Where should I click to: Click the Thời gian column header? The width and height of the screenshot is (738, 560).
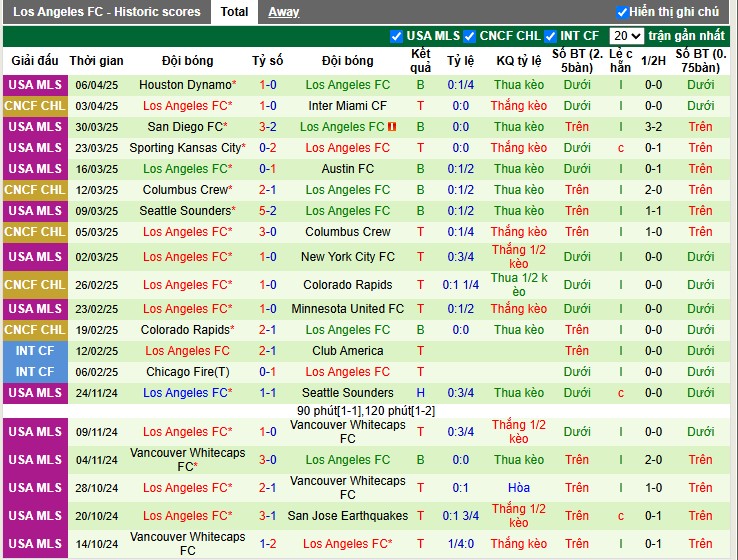click(96, 61)
